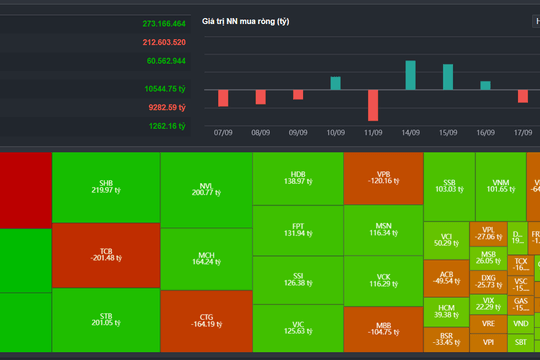Open the DXG -25.73 tỷ tile

pyautogui.click(x=488, y=282)
